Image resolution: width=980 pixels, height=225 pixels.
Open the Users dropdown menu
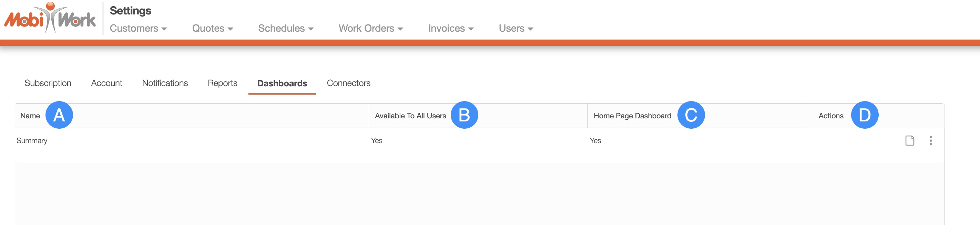tap(515, 29)
